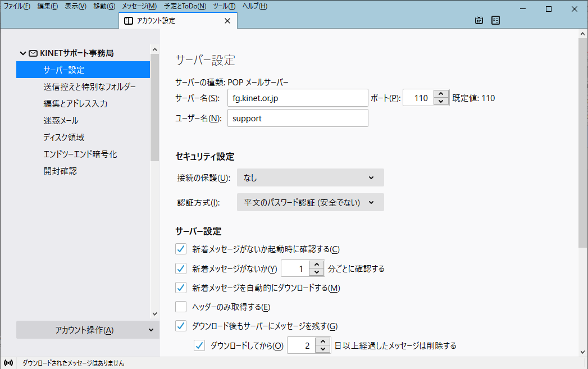Click the サーバー名 input field
This screenshot has width=588, height=369.
point(298,98)
